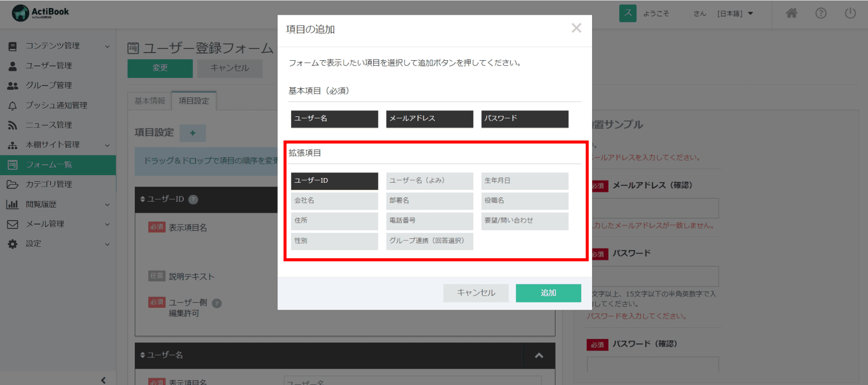Click the カテゴリ管理 folder icon
Viewport: 868px width, 385px height.
coord(13,184)
